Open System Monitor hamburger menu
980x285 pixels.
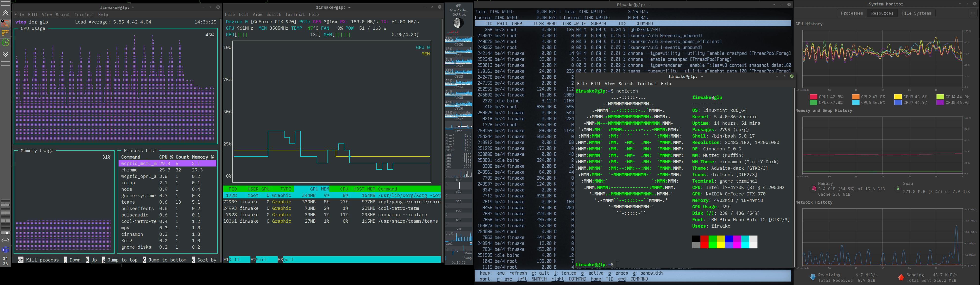(x=973, y=13)
